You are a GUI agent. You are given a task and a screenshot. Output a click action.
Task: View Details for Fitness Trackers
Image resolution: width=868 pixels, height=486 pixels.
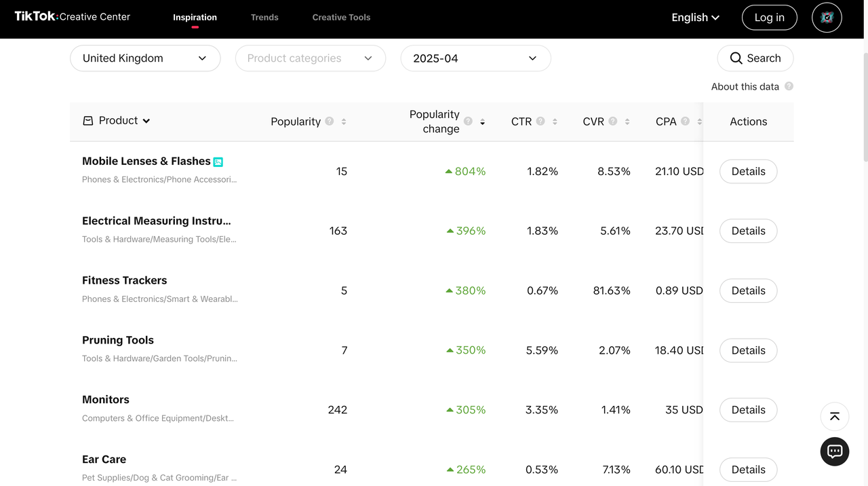tap(748, 291)
